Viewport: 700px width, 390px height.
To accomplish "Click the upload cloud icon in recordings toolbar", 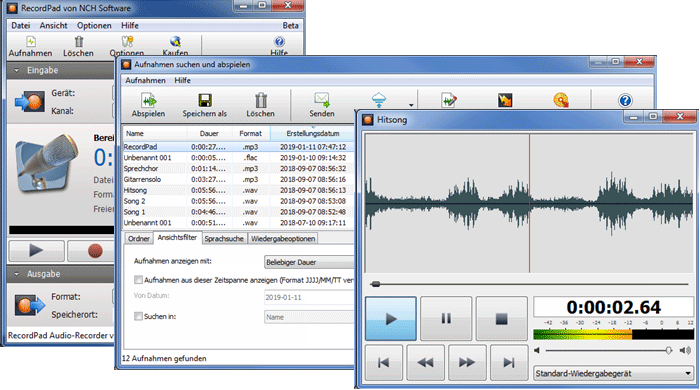I will point(379,100).
